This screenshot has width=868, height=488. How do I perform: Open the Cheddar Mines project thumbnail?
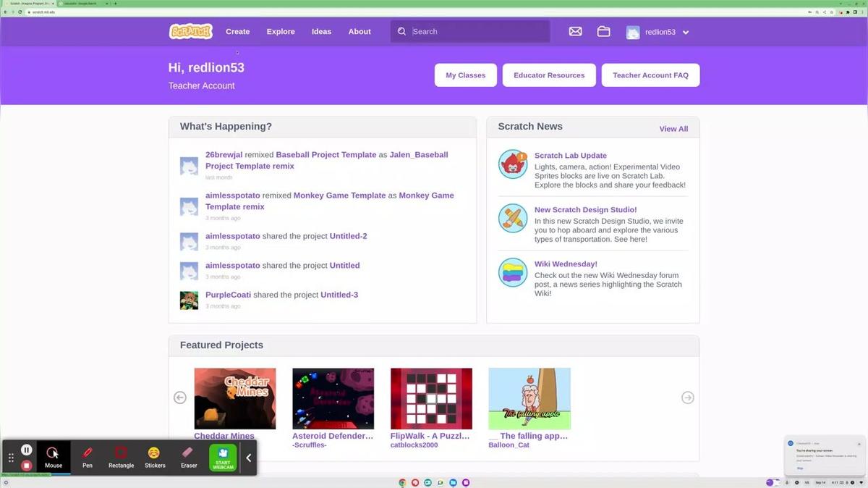pos(235,398)
